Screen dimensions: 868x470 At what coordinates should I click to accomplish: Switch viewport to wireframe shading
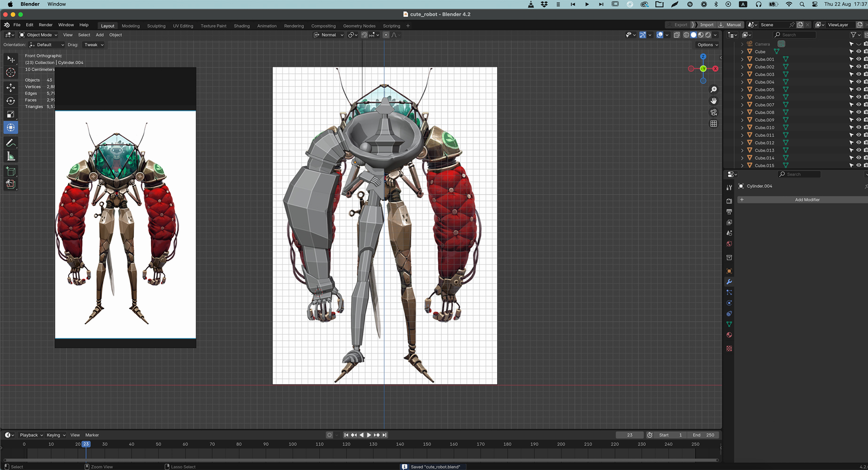tap(686, 35)
